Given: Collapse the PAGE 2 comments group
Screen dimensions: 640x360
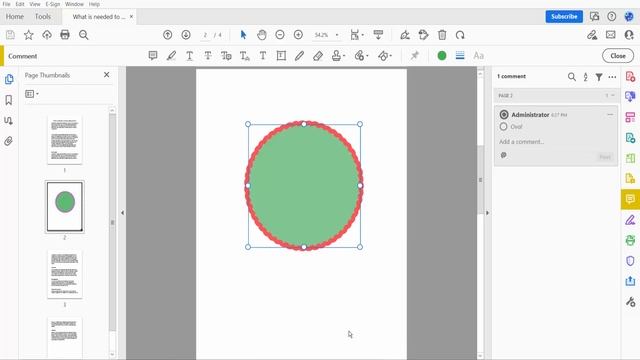Looking at the screenshot, I should point(613,95).
